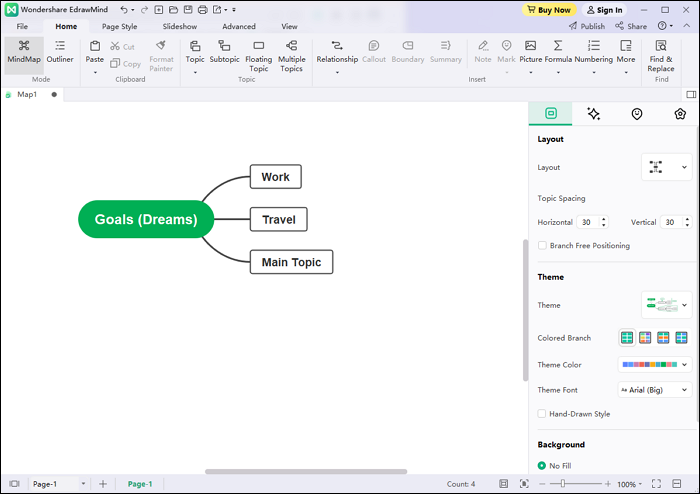700x494 pixels.
Task: Enable Hand-Drawn Style checkbox
Action: coord(542,414)
